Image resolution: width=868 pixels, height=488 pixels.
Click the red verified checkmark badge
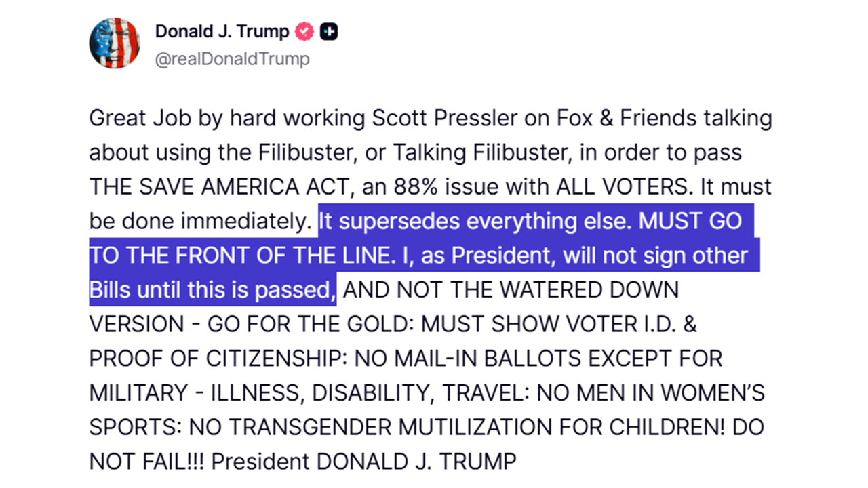point(304,31)
